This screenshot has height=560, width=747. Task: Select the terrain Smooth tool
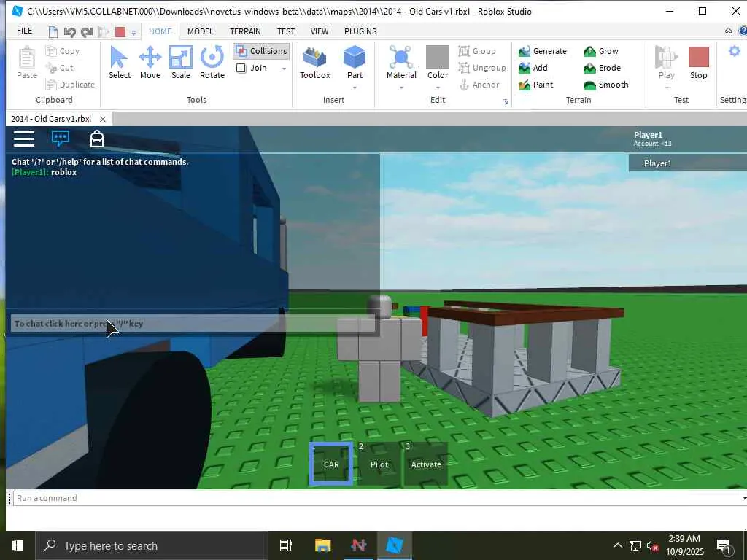tap(606, 85)
